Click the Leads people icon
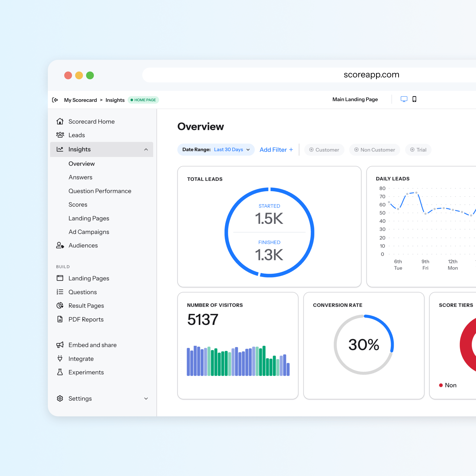This screenshot has width=476, height=476. point(60,135)
